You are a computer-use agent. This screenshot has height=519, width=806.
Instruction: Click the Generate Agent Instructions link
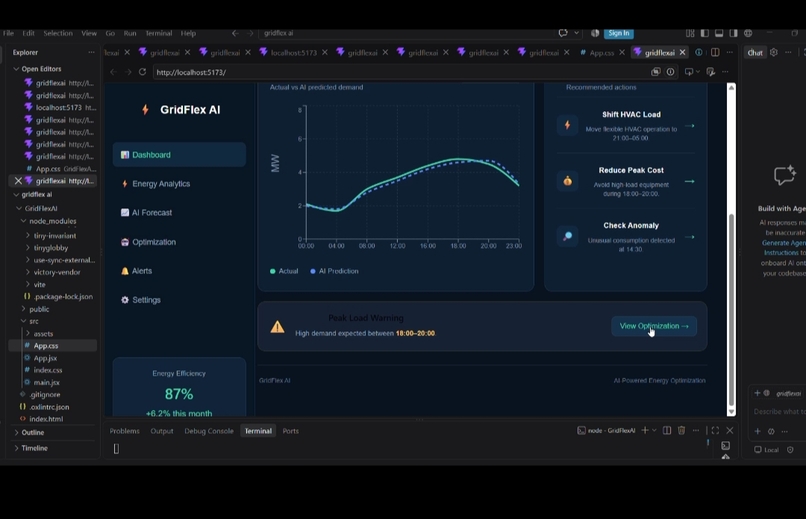coord(784,248)
